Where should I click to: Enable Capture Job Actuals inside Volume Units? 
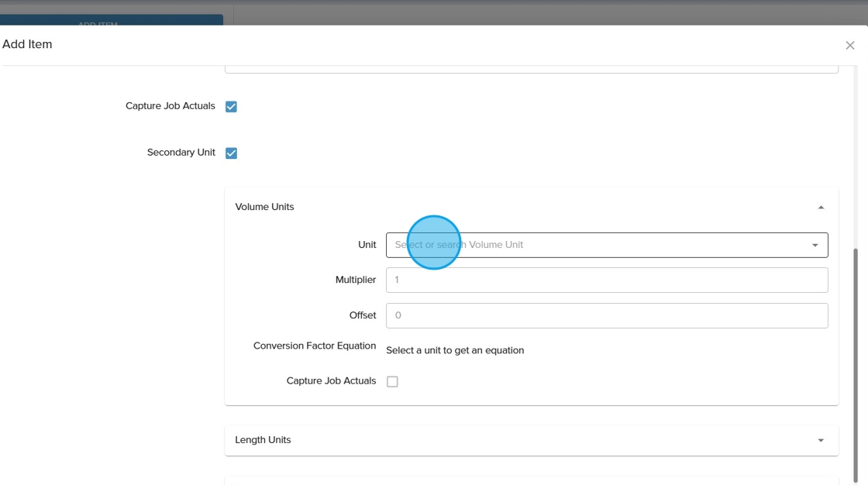392,381
